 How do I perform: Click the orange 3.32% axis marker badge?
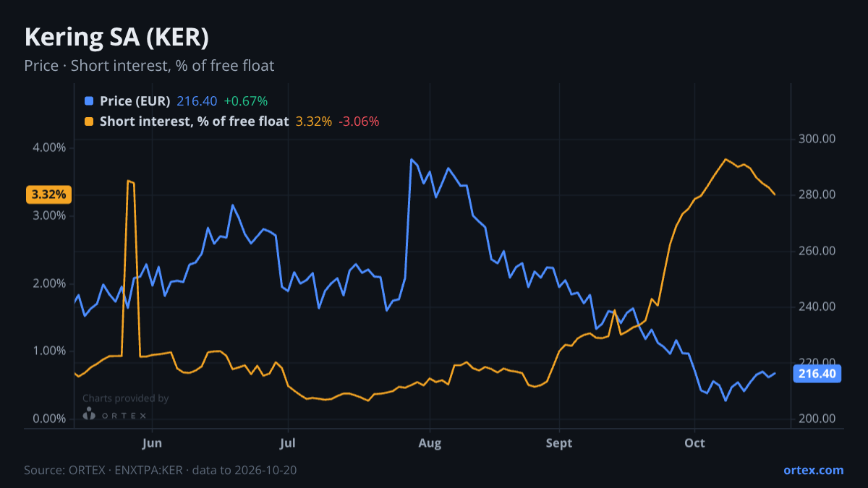coord(48,194)
